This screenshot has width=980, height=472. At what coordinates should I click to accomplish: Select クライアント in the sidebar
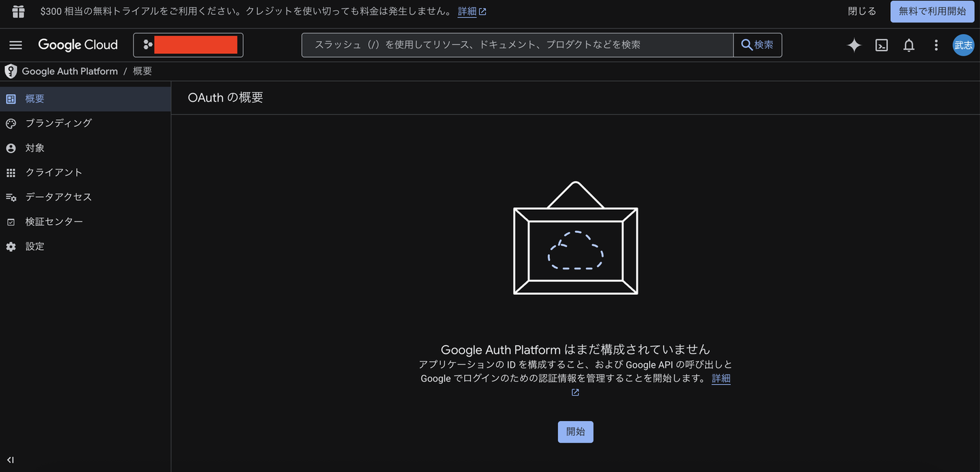pyautogui.click(x=85, y=172)
